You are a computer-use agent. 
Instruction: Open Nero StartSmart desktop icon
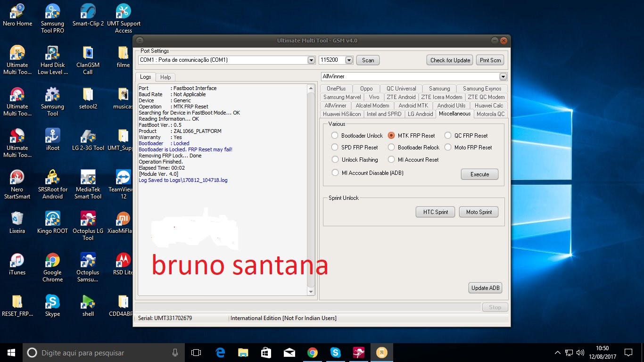(17, 184)
